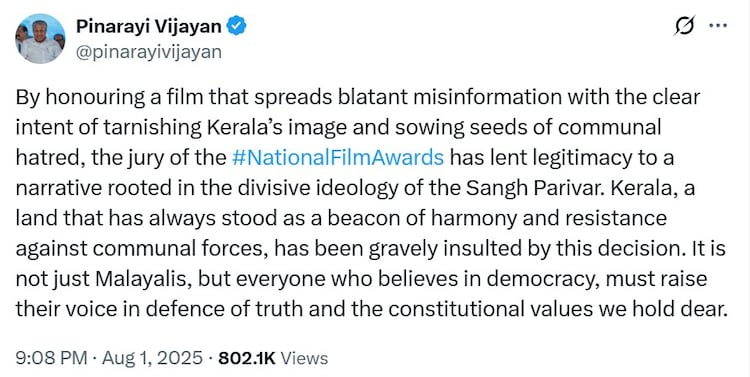This screenshot has height=377, width=750.
Task: Click the Aug 1, 2025 date
Action: [x=153, y=358]
